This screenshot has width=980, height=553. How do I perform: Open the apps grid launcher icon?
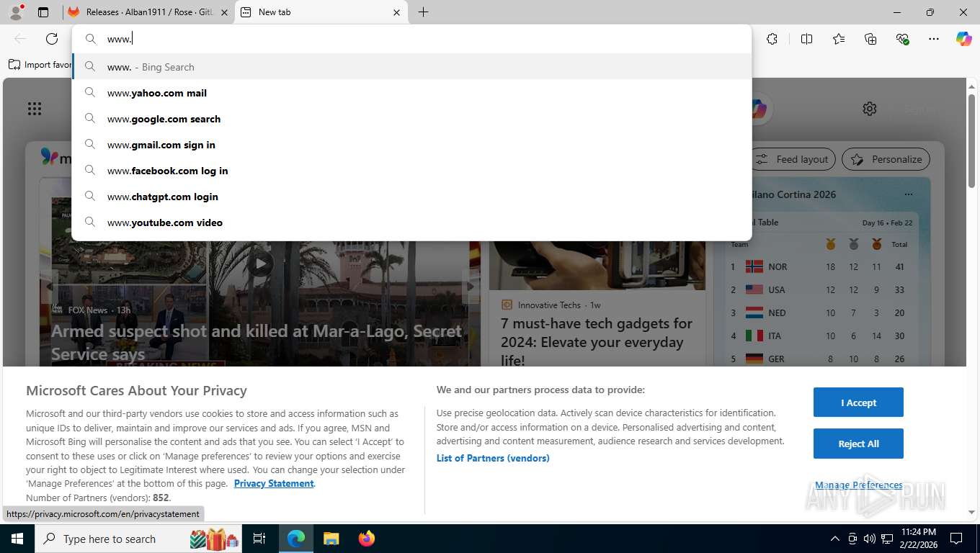35,109
